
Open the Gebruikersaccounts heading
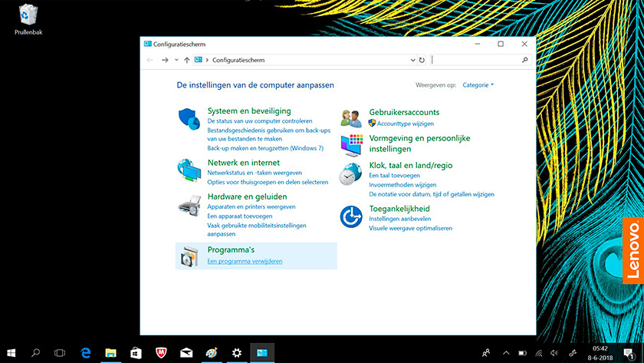[404, 112]
